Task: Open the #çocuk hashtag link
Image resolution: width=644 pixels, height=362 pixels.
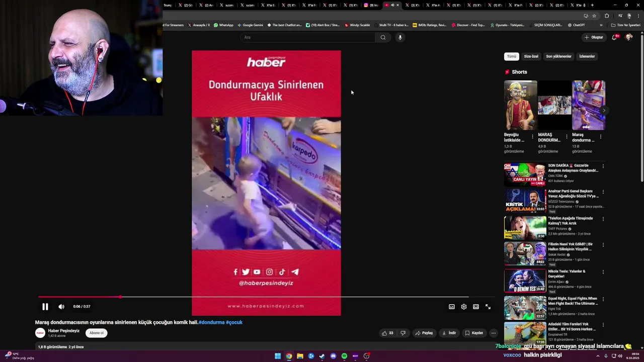Action: tap(234, 322)
